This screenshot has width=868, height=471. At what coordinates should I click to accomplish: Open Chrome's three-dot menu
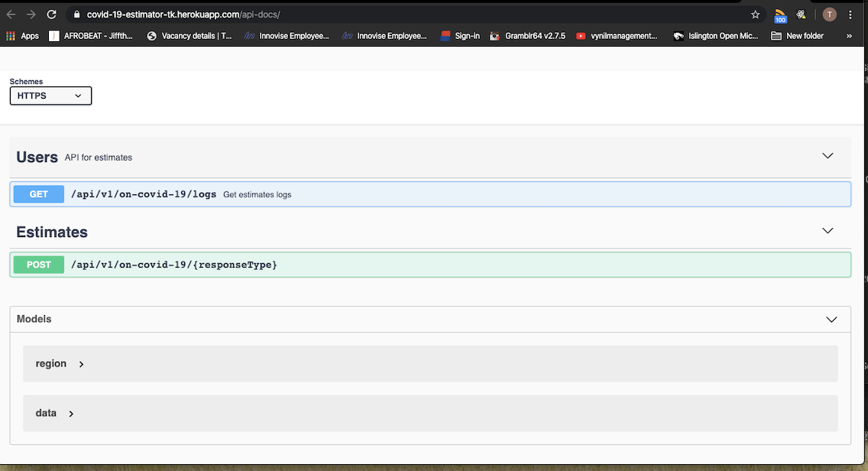pos(850,14)
